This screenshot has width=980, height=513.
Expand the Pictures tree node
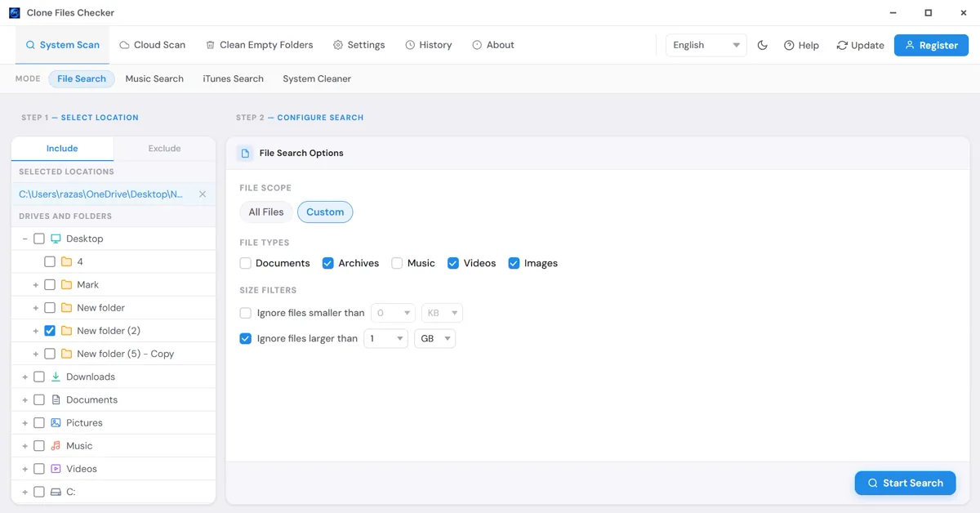coord(25,423)
